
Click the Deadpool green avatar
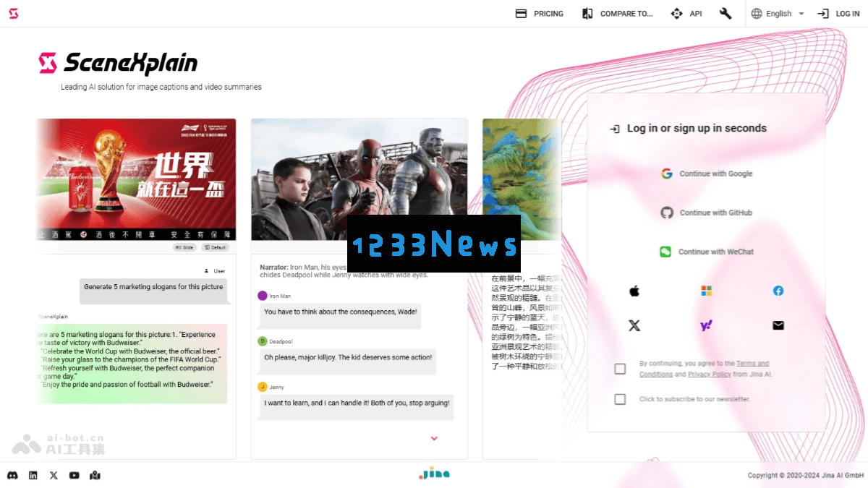click(262, 341)
